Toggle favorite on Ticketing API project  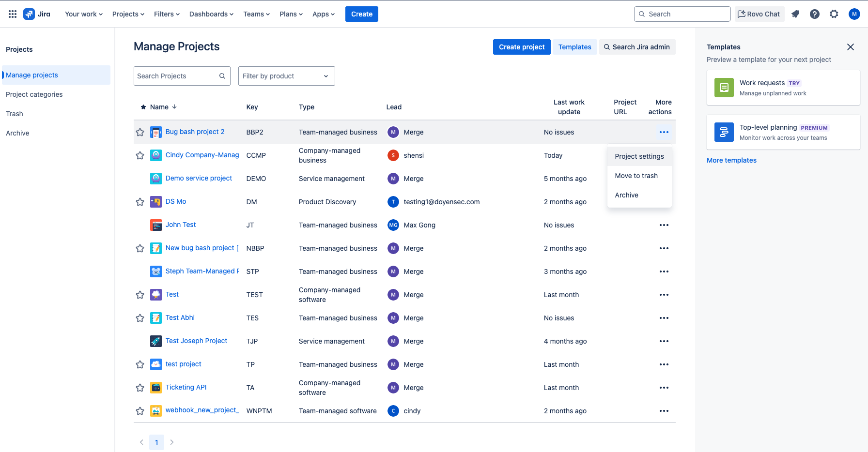pyautogui.click(x=140, y=387)
